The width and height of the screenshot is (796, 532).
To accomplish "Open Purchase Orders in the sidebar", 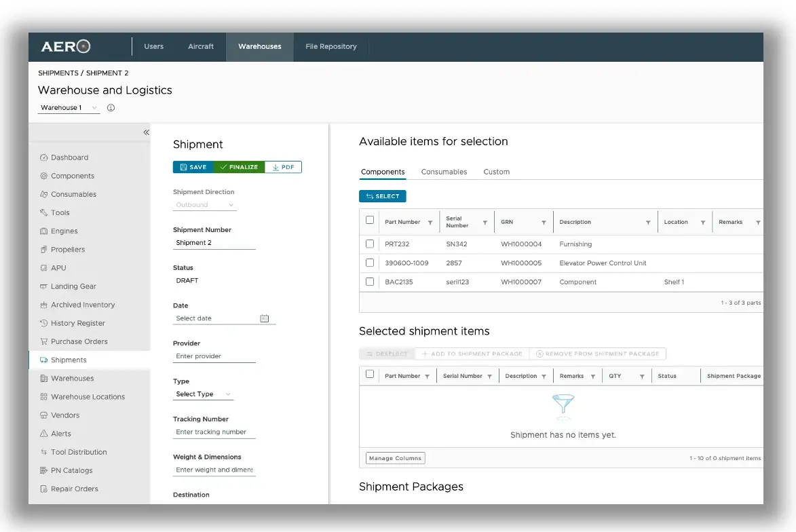I will [x=79, y=341].
